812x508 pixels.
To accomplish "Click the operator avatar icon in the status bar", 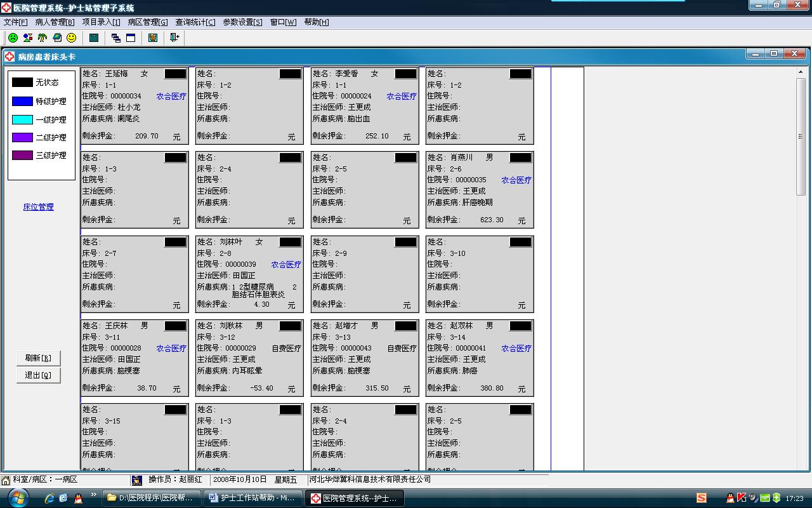I will pyautogui.click(x=136, y=480).
